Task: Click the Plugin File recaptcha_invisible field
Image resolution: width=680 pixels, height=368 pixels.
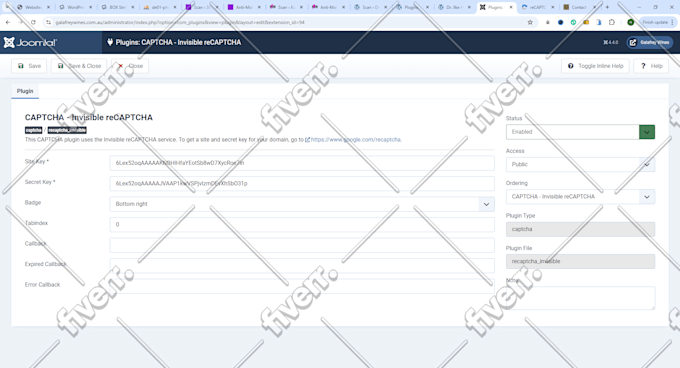Action: (x=580, y=261)
